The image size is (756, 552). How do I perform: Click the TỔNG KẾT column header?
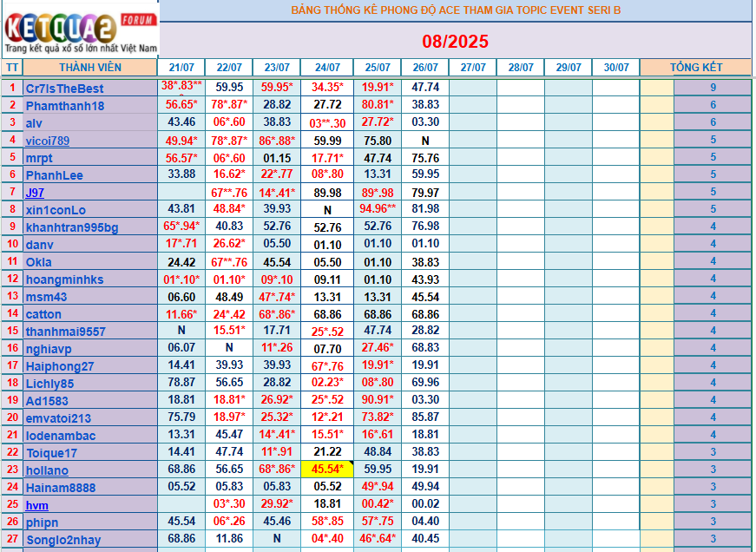(696, 68)
